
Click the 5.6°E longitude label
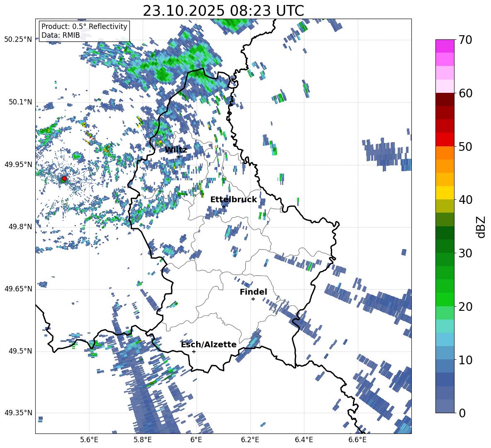[89, 440]
